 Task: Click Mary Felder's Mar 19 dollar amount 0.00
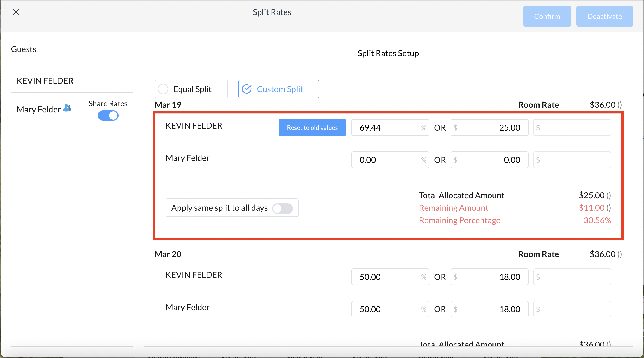(x=490, y=160)
